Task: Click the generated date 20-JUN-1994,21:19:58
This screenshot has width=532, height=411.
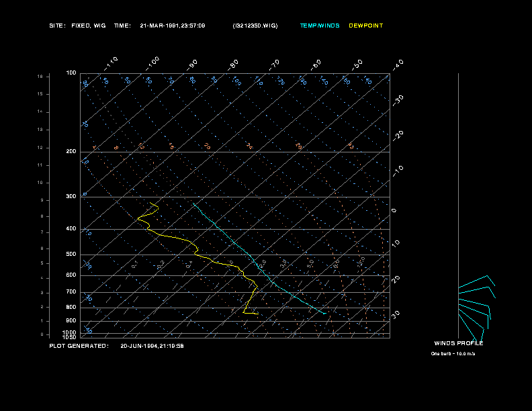Action: coord(152,346)
